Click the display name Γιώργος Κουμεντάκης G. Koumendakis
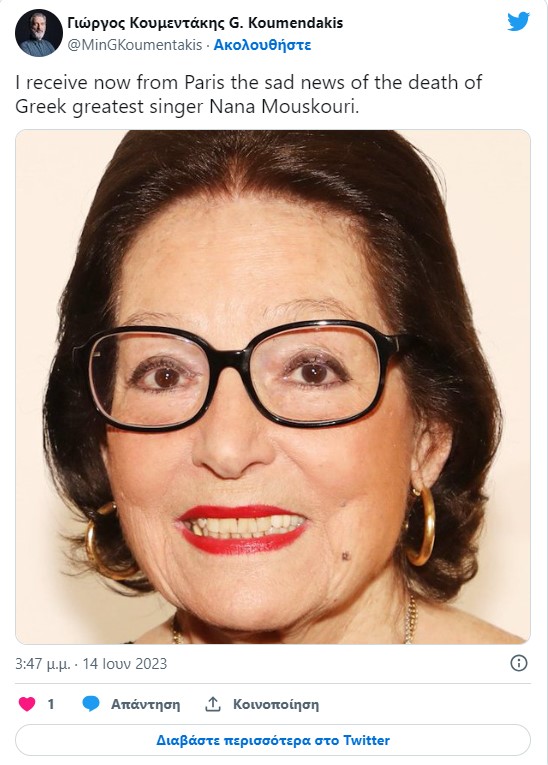Image resolution: width=548 pixels, height=765 pixels. tap(205, 22)
